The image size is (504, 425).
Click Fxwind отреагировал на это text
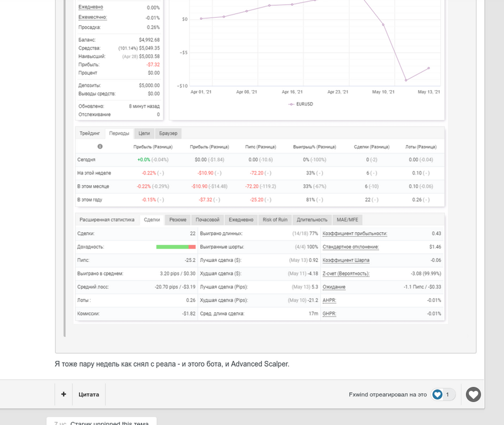[388, 394]
